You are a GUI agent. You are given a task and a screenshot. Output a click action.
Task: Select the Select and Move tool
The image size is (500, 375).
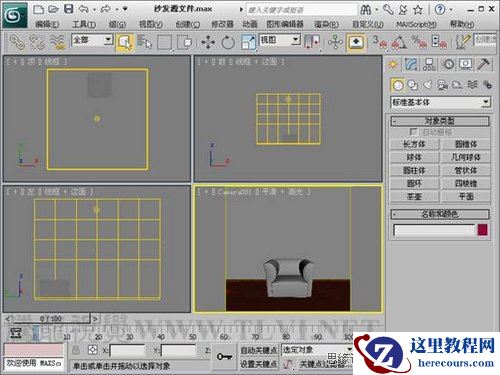click(208, 42)
